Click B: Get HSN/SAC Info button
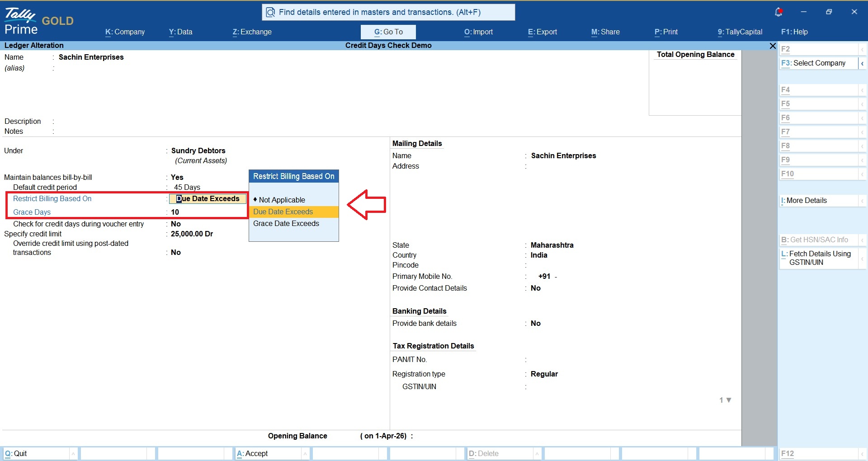Viewport: 868px width, 461px height. pos(819,240)
